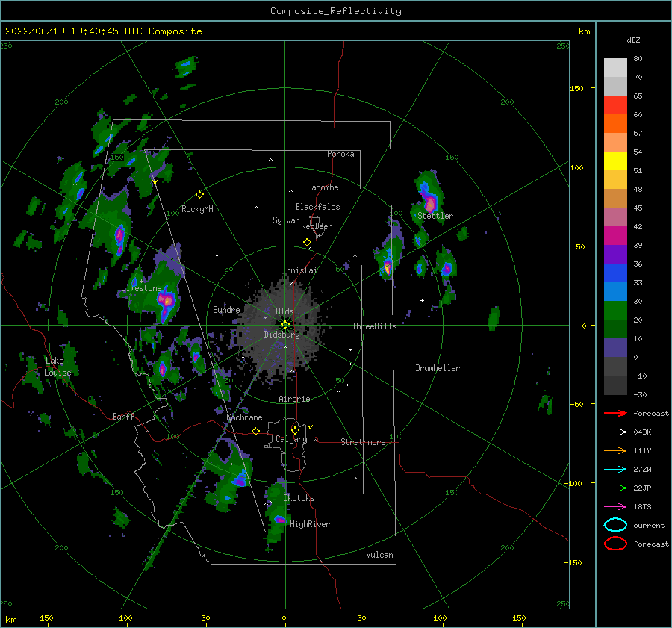This screenshot has height=628, width=672.
Task: Click the Blackfalds label
Action: [x=317, y=207]
